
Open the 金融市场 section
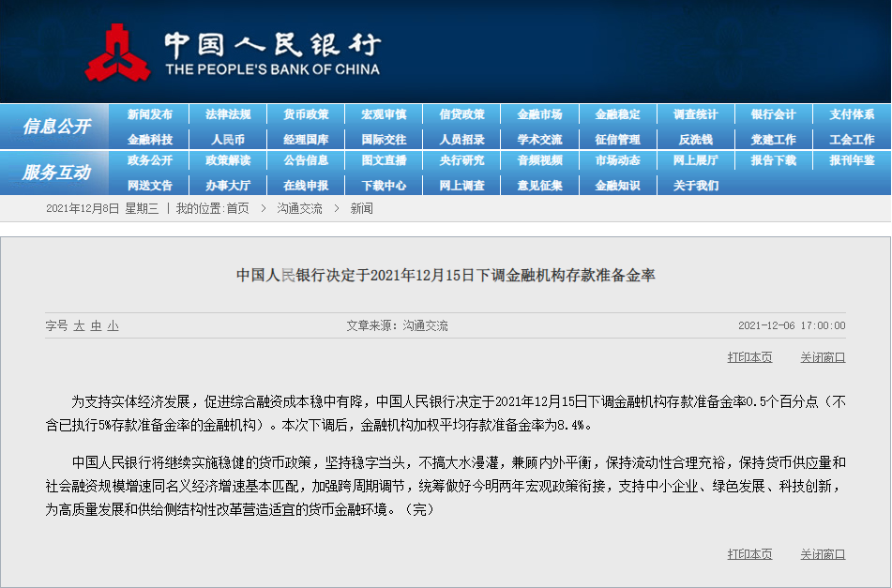539,114
